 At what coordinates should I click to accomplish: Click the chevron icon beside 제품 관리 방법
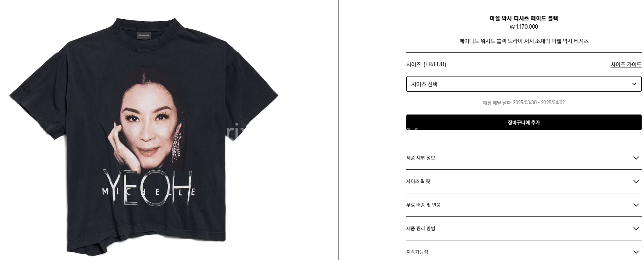pos(636,228)
